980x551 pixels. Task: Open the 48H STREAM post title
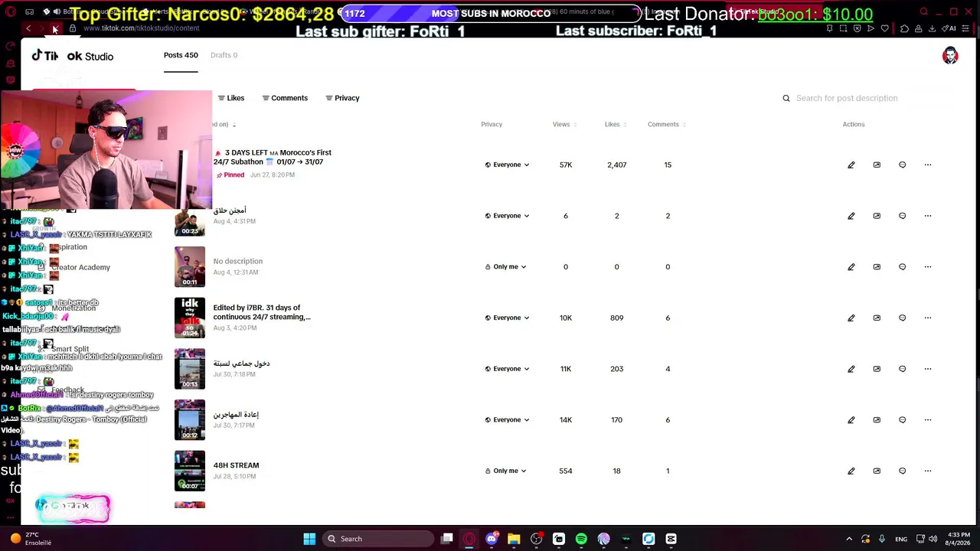coord(236,465)
